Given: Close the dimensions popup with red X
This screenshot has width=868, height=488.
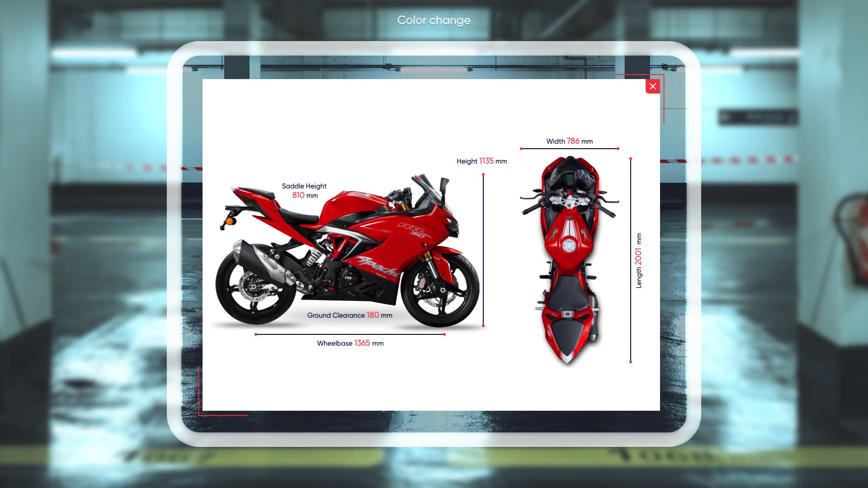Looking at the screenshot, I should pos(652,86).
